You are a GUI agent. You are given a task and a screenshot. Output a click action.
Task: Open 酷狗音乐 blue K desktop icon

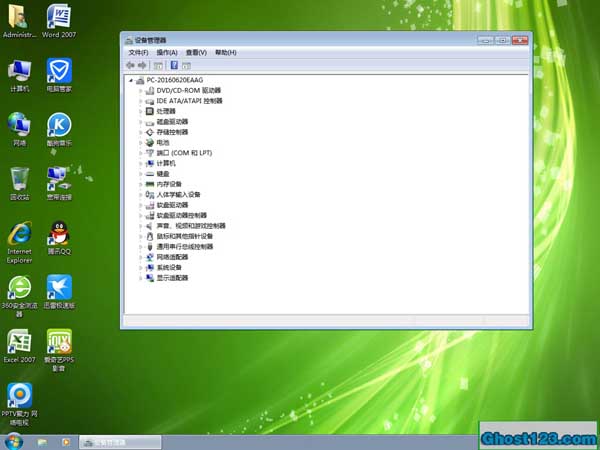coord(59,129)
